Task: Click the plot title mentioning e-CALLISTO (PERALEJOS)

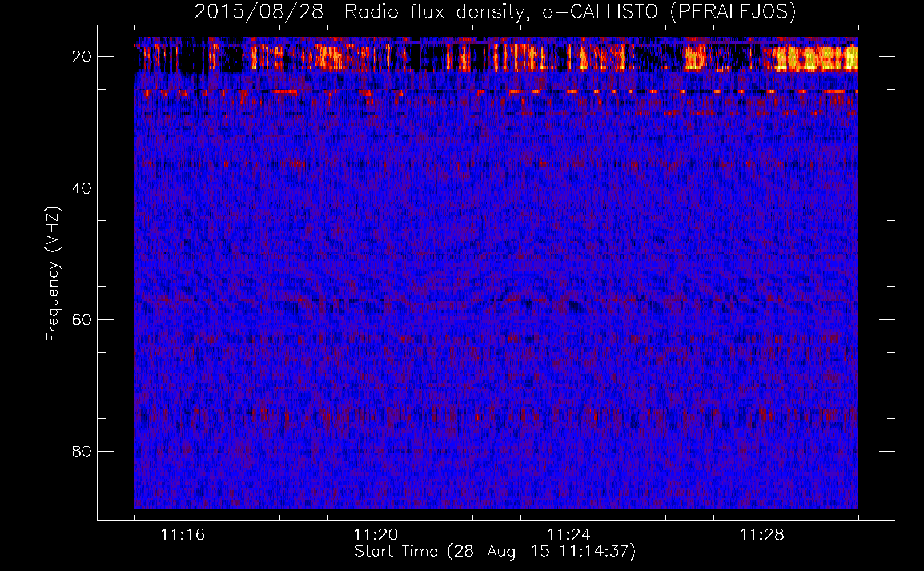Action: pos(495,11)
